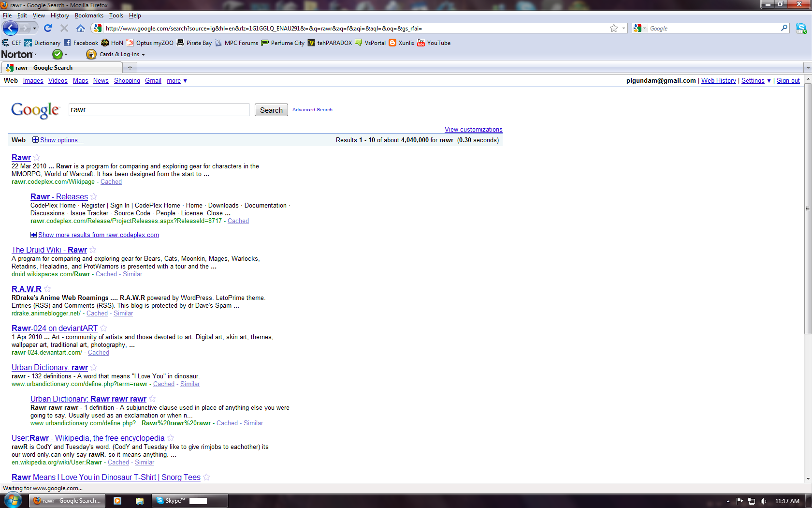
Task: Open the HoN bookmark
Action: pos(112,43)
